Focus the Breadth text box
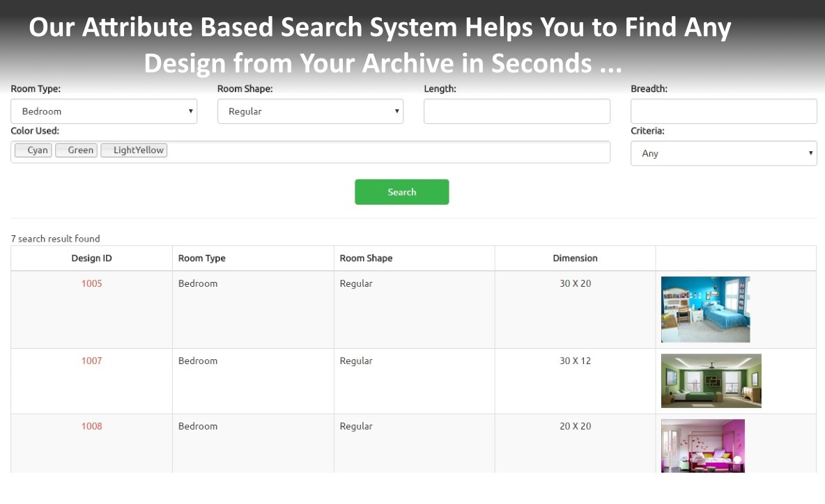Viewport: 825px width, 504px height. [x=723, y=111]
